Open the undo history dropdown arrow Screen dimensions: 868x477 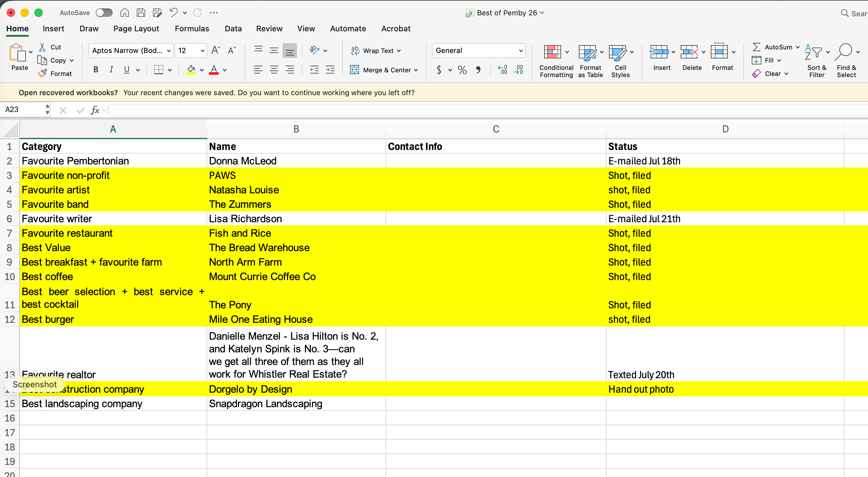click(x=185, y=13)
